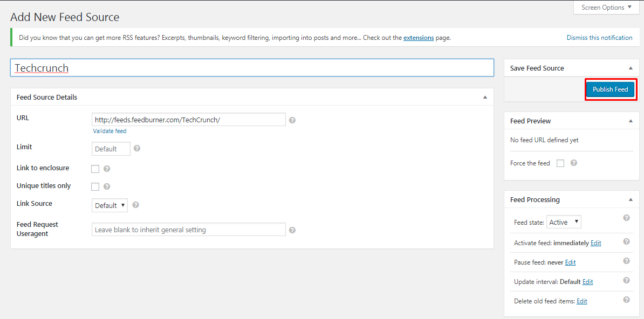Edit the Pause feed setting

[570, 262]
